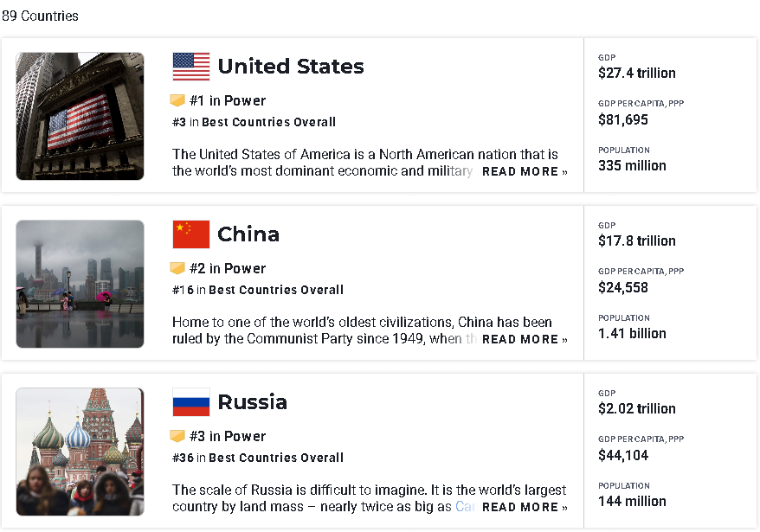Click the #1 in Power ranking text
Viewport: 760px width, 532px height.
228,100
